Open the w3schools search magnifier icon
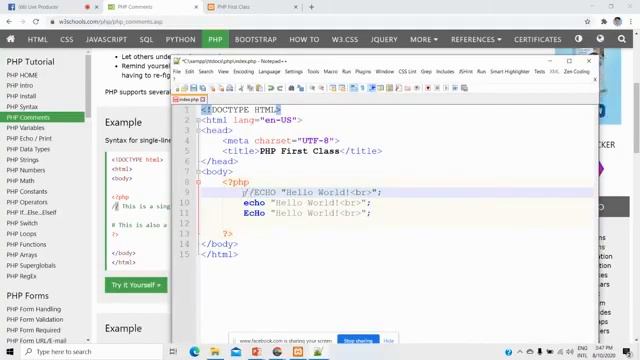The image size is (640, 360). (622, 39)
